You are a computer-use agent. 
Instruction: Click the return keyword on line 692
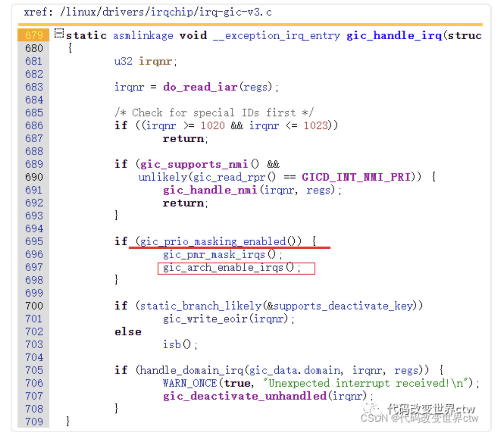click(x=183, y=203)
